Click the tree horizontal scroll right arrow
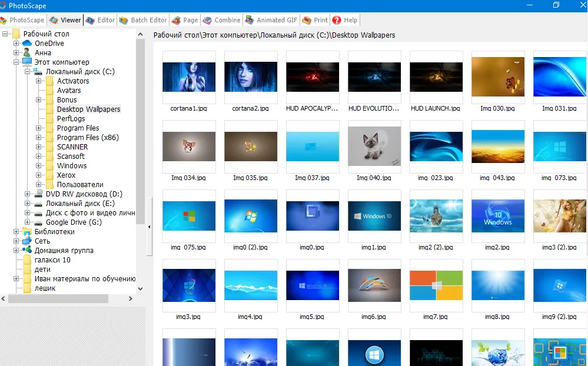 click(131, 298)
